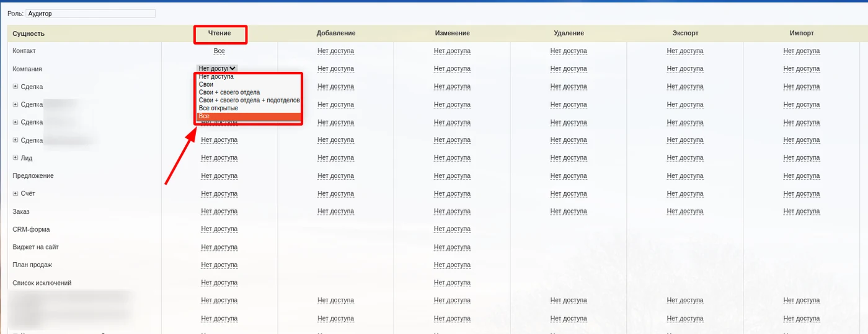Choose "Свои + своего отдела + подотделов"
The width and height of the screenshot is (868, 334).
[x=249, y=100]
